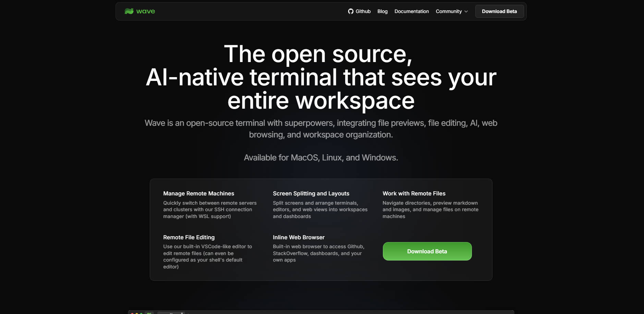Open the Github text link

(363, 11)
